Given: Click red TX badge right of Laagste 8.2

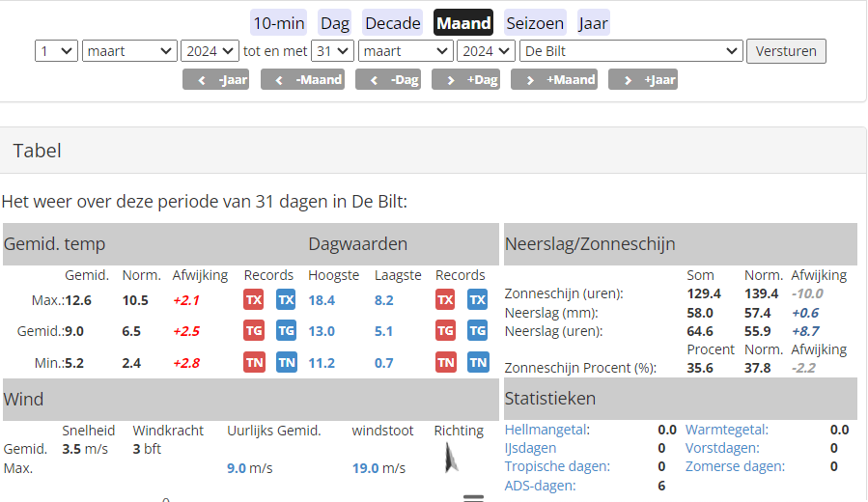Looking at the screenshot, I should [445, 299].
